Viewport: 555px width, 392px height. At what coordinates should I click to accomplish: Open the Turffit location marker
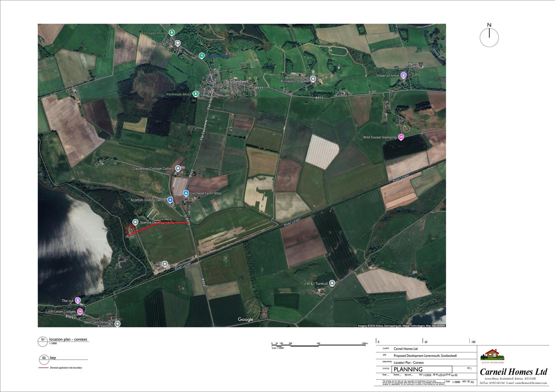(165, 264)
